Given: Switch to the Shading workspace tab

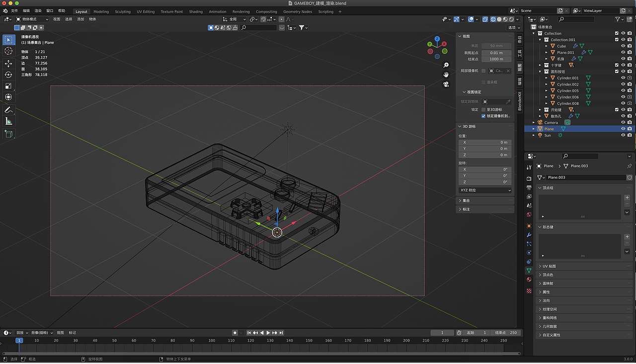Looking at the screenshot, I should (x=196, y=11).
